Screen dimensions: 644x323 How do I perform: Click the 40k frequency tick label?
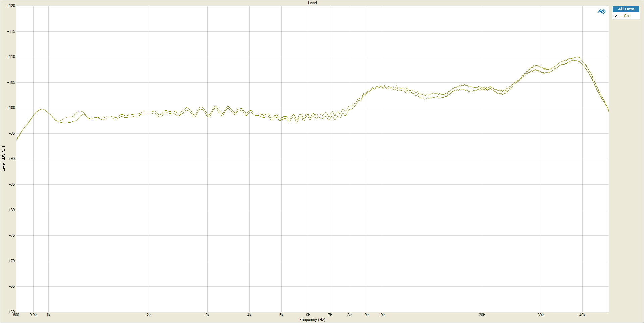(x=582, y=315)
